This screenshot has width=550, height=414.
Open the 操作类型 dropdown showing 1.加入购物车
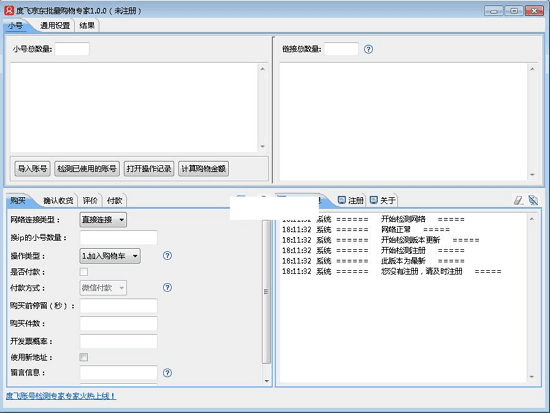(110, 256)
